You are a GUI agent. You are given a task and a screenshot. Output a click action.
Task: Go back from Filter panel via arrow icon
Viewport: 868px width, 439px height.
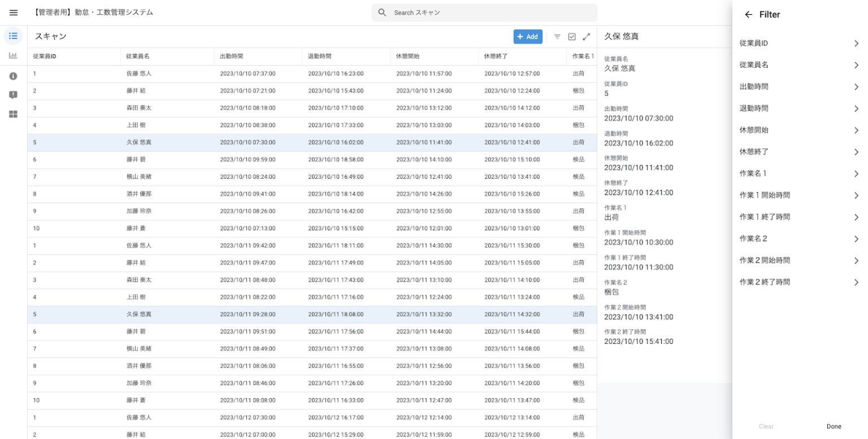tap(749, 14)
